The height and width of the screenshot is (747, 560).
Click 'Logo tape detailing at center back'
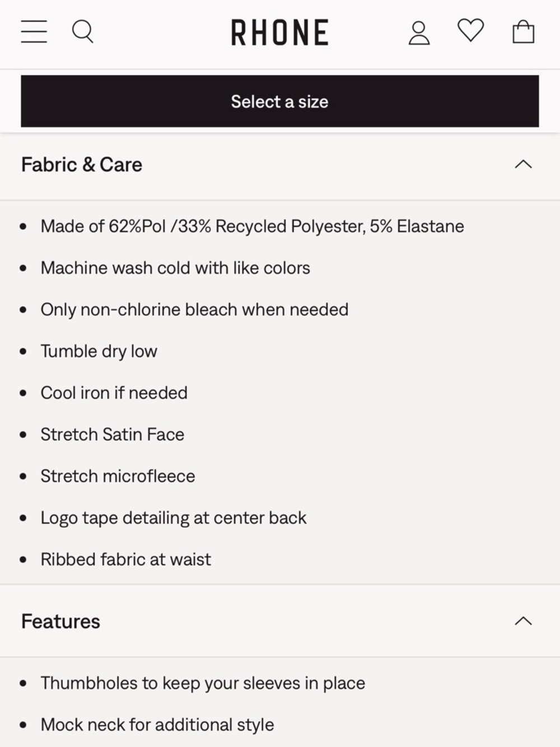pos(174,518)
